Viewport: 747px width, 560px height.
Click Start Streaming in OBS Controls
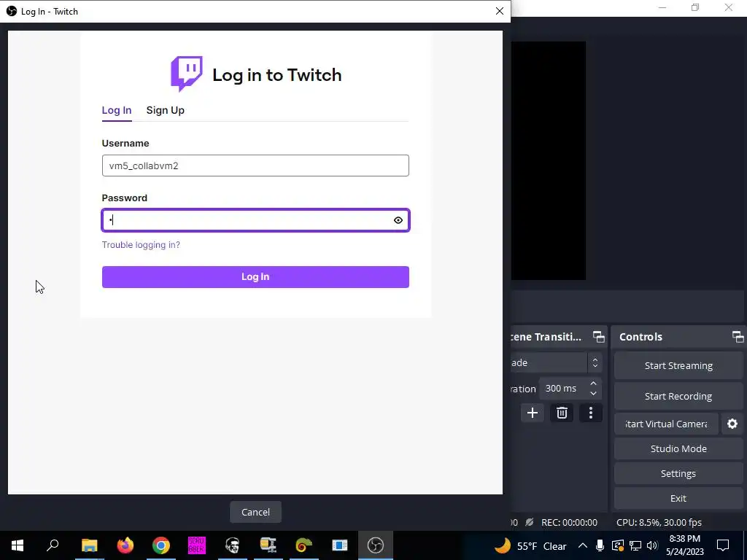click(x=678, y=366)
